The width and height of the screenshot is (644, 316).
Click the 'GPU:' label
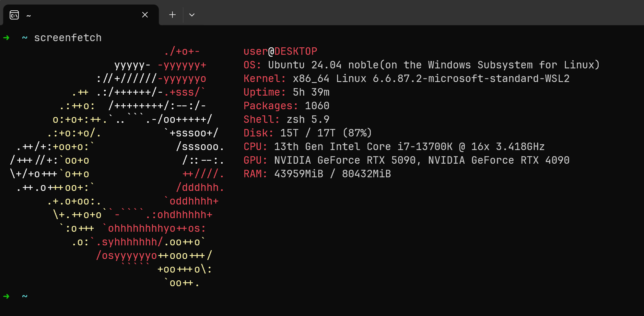click(x=255, y=160)
